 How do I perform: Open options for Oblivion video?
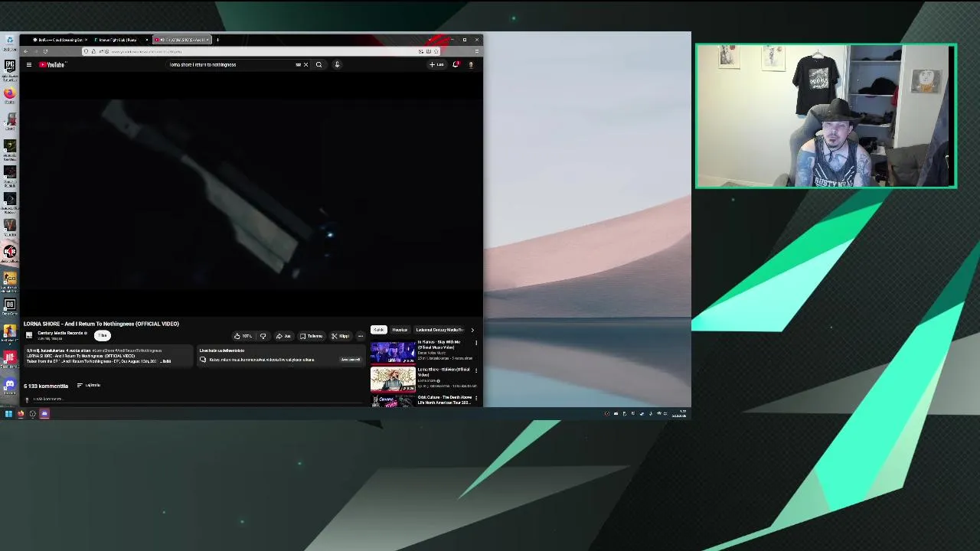coord(476,370)
